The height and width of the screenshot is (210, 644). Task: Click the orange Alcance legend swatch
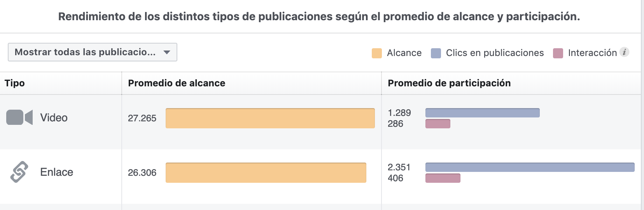pyautogui.click(x=376, y=53)
